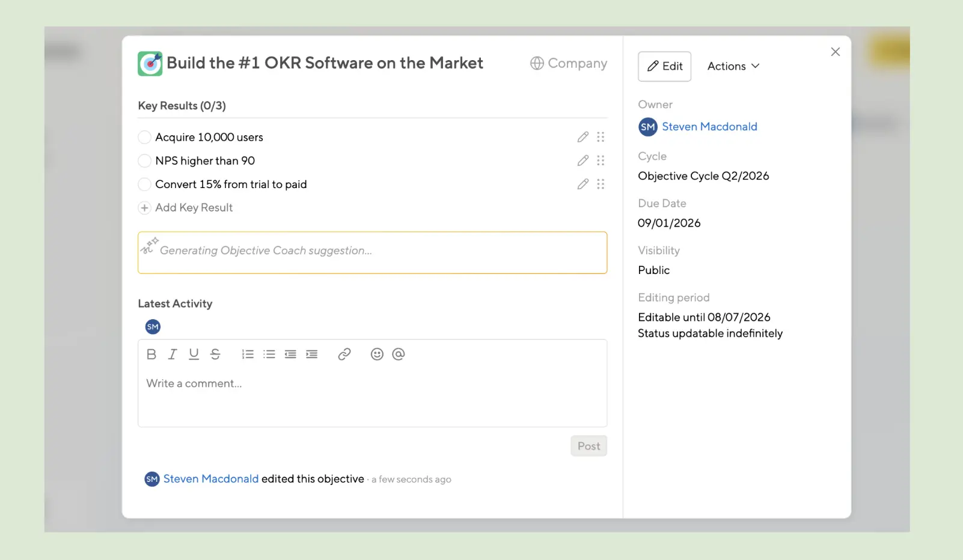Click the Generating Objective Coach suggestion box

pyautogui.click(x=372, y=252)
